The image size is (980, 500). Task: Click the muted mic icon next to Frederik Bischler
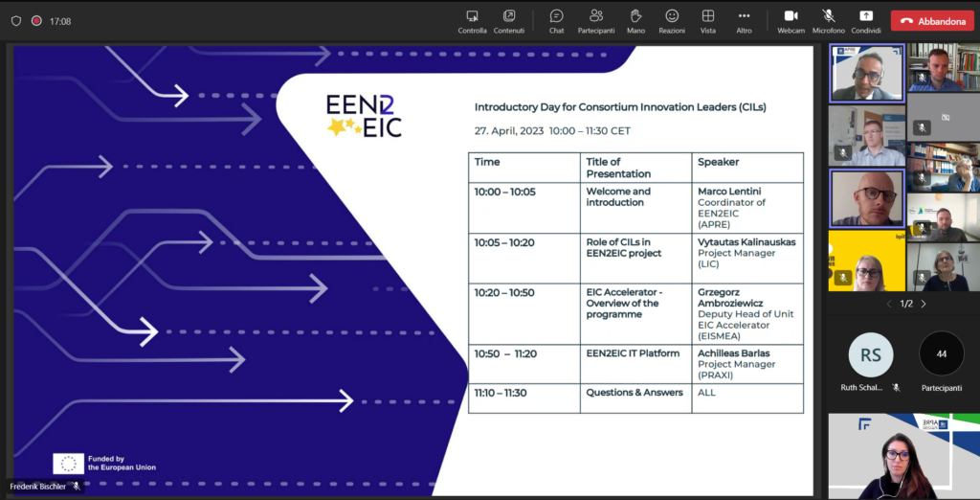coord(77,487)
